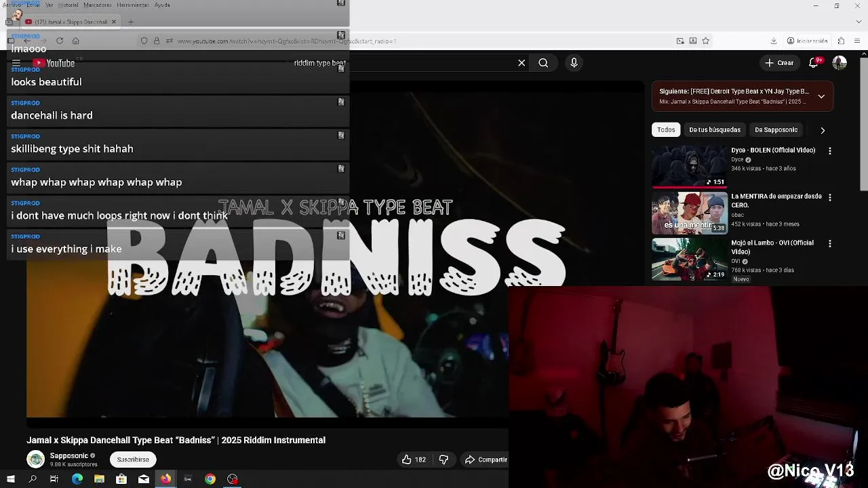Open Firefox extensions puzzle icon
Screen dimensions: 868x488
[841, 41]
